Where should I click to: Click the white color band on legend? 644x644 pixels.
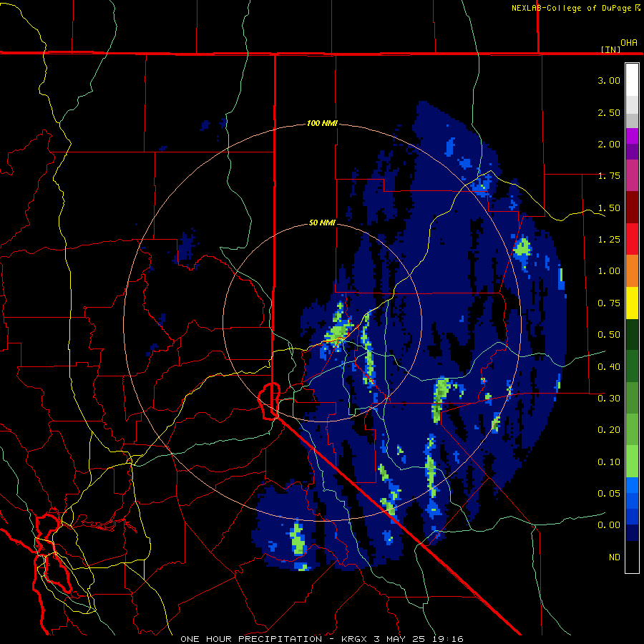point(632,79)
